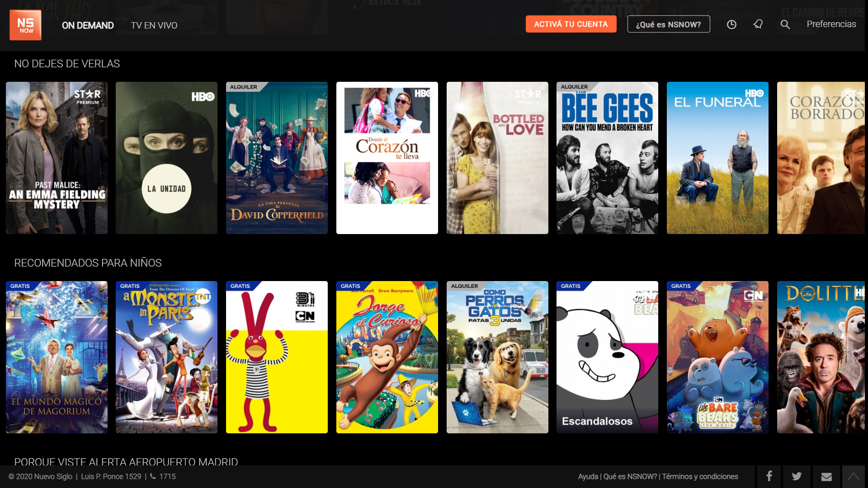
Task: Click the search magnifier icon
Action: (x=785, y=24)
